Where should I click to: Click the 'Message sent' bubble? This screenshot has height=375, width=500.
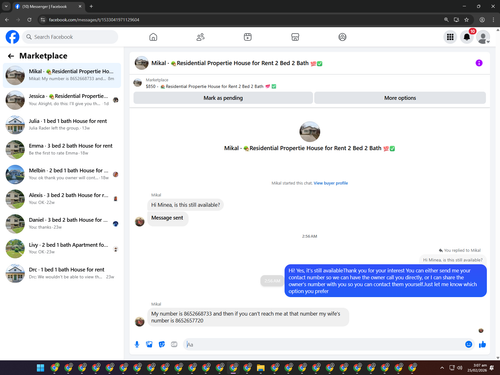coord(167,218)
